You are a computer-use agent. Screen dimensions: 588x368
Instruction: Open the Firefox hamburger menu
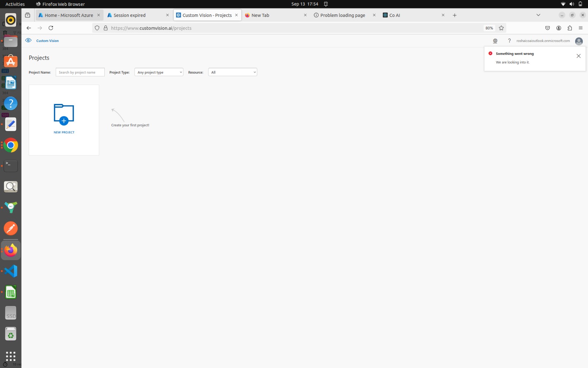pos(581,28)
